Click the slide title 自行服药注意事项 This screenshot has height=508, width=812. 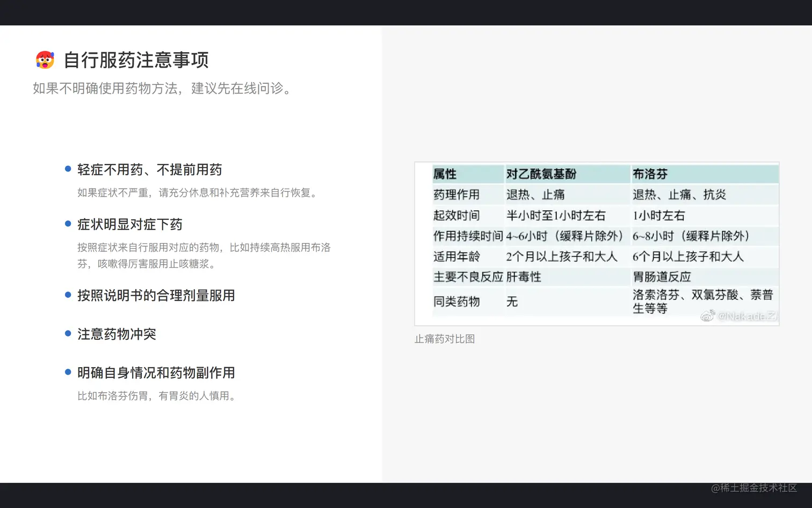136,60
